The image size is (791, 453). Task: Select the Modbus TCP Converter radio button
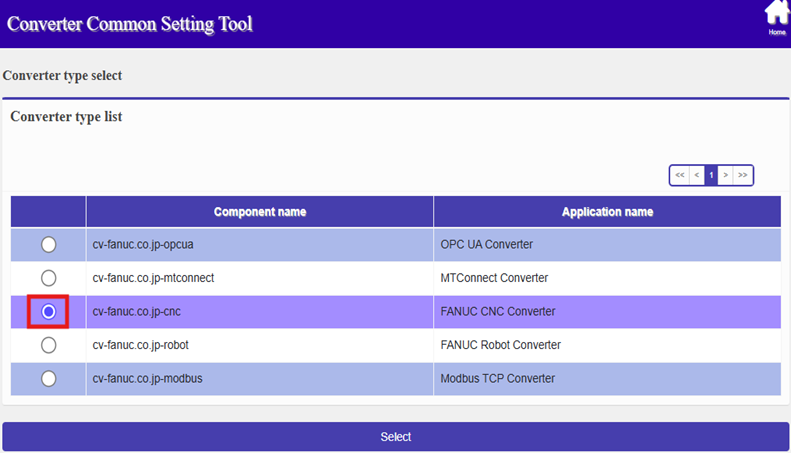(48, 379)
